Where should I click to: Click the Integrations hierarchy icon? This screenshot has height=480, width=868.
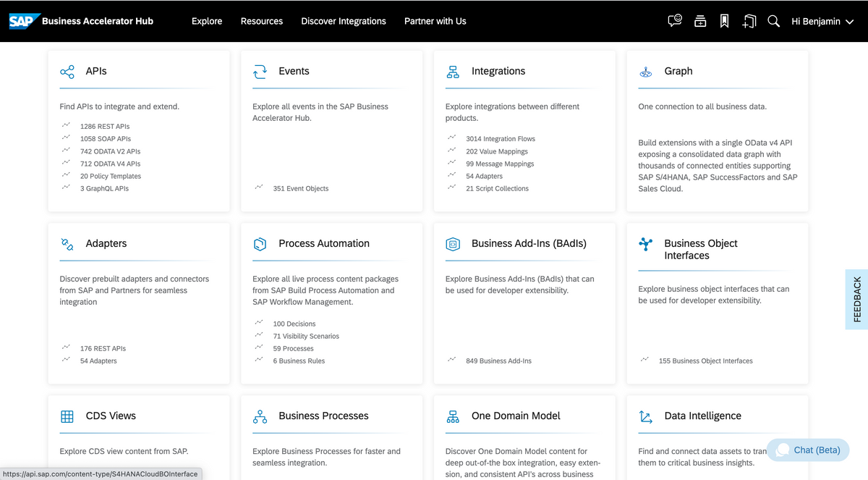click(x=453, y=72)
